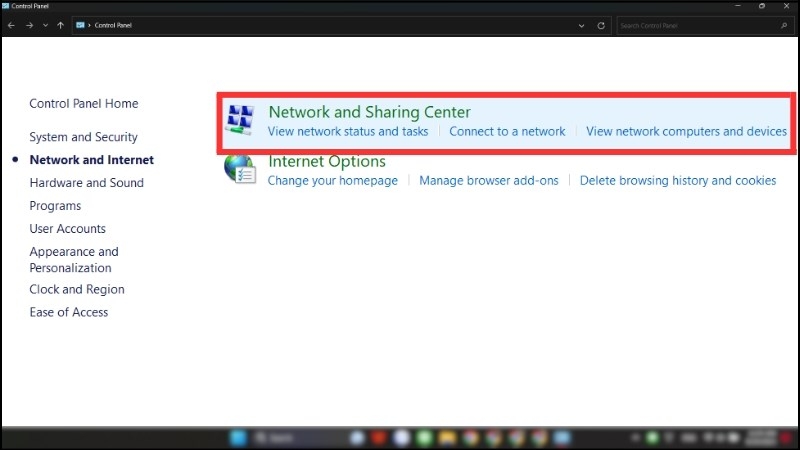The height and width of the screenshot is (450, 800).
Task: Focus the Search Control Panel field
Action: (695, 25)
